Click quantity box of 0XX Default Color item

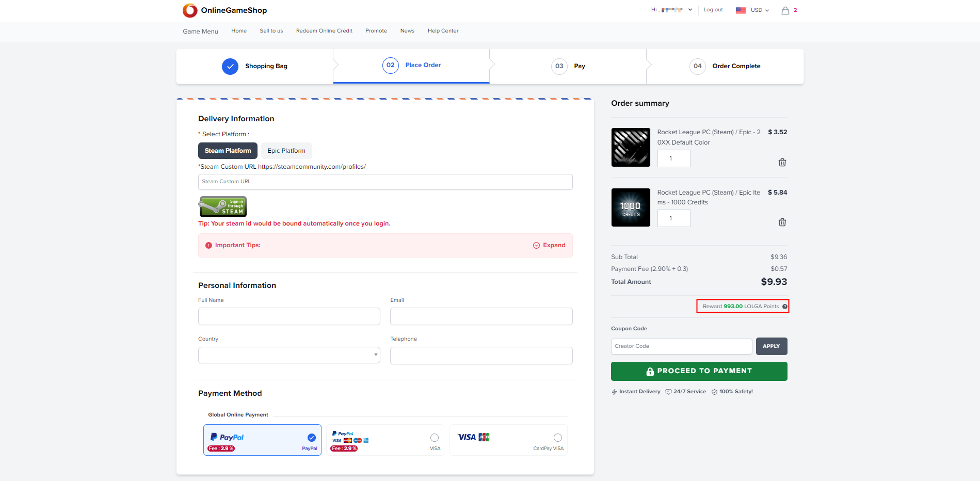click(673, 158)
